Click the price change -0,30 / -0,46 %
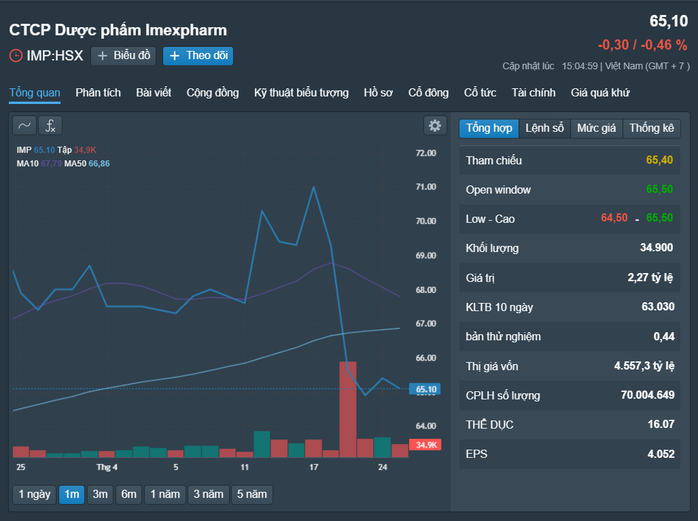Image resolution: width=698 pixels, height=521 pixels. (642, 45)
